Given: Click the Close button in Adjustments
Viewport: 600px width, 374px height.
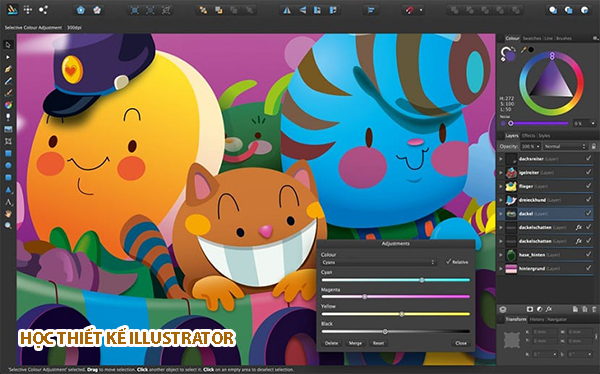Looking at the screenshot, I should pyautogui.click(x=461, y=343).
